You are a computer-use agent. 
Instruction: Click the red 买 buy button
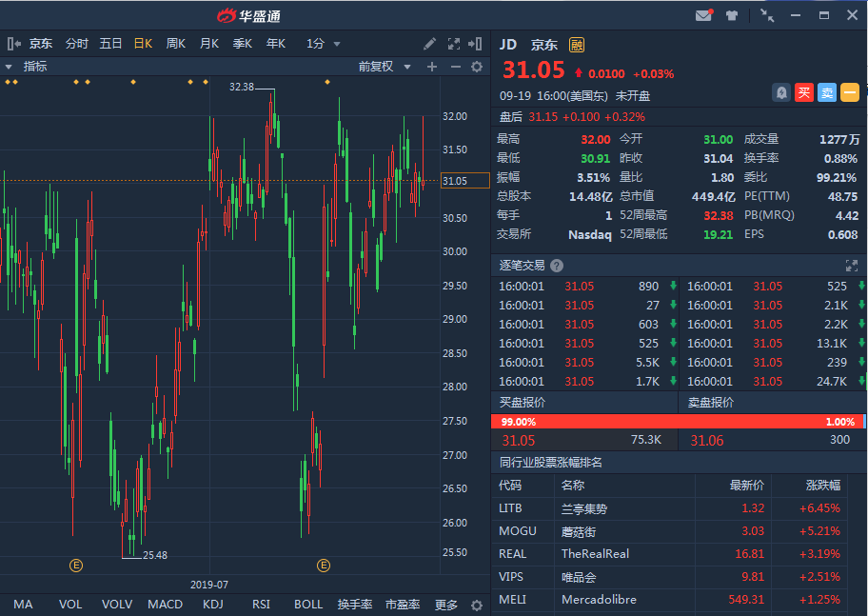point(804,92)
